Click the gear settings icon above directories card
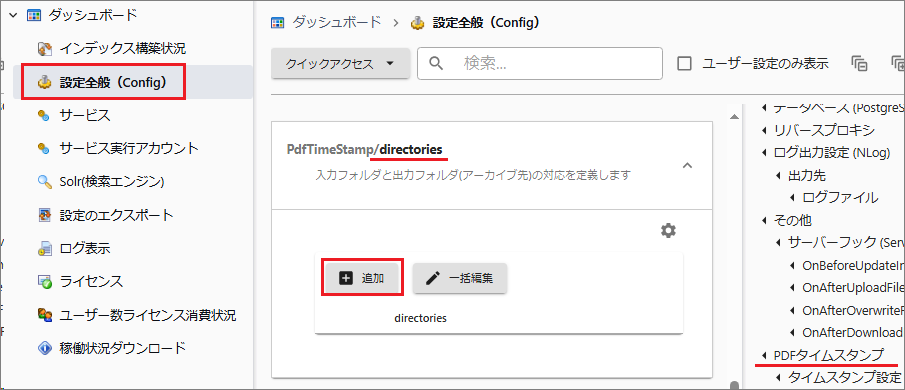 668,231
